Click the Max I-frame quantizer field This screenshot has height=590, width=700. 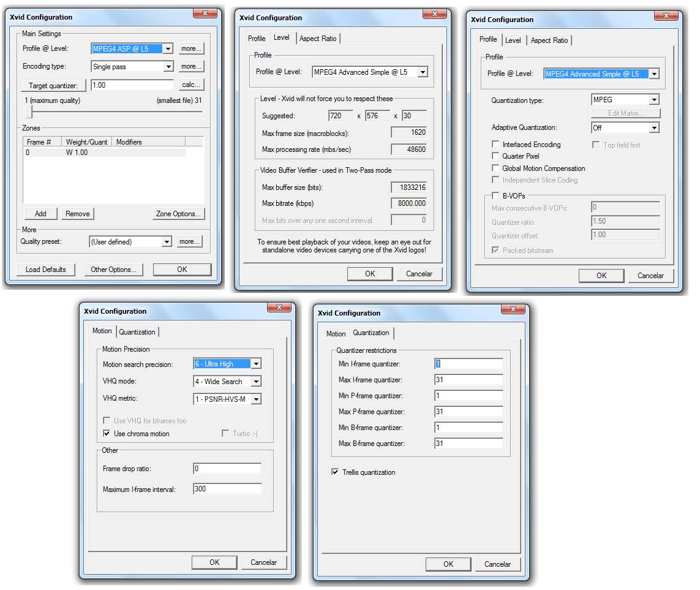(x=469, y=380)
